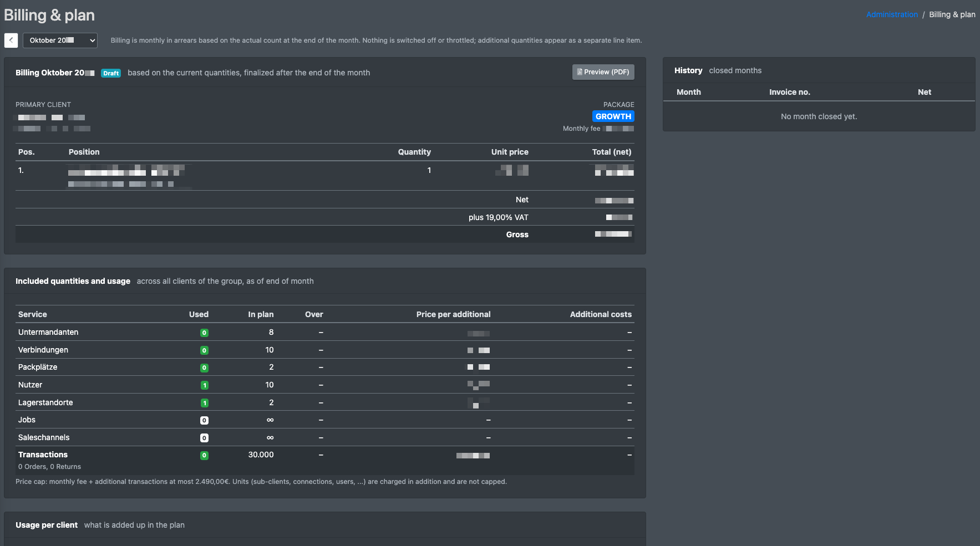
Task: Click '0 Orders, 0 Returns' text
Action: pyautogui.click(x=49, y=467)
